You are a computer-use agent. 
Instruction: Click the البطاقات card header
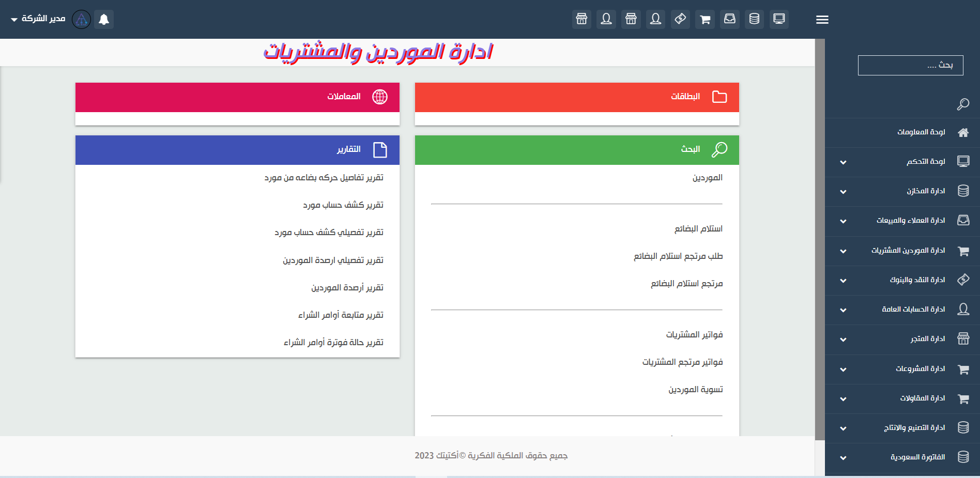[x=577, y=97]
